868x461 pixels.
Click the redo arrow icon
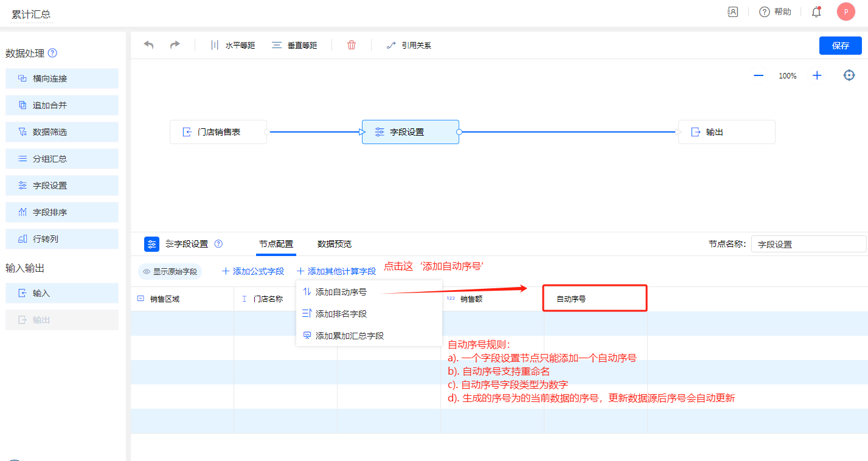point(175,45)
